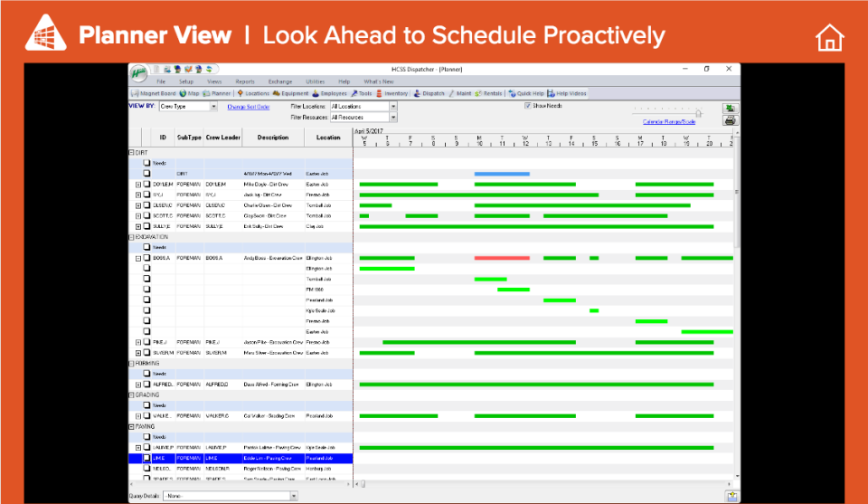Collapse the PAVING group

(132, 426)
